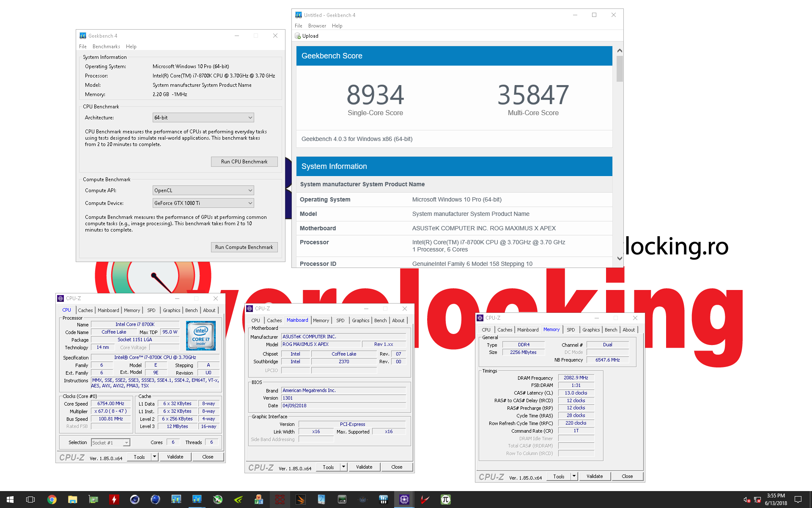The image size is (812, 508).
Task: Click the Upload button in the Geekbench results window
Action: [x=307, y=36]
